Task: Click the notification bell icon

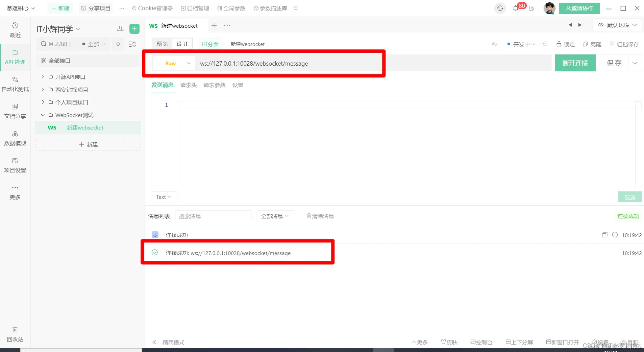Action: (516, 8)
